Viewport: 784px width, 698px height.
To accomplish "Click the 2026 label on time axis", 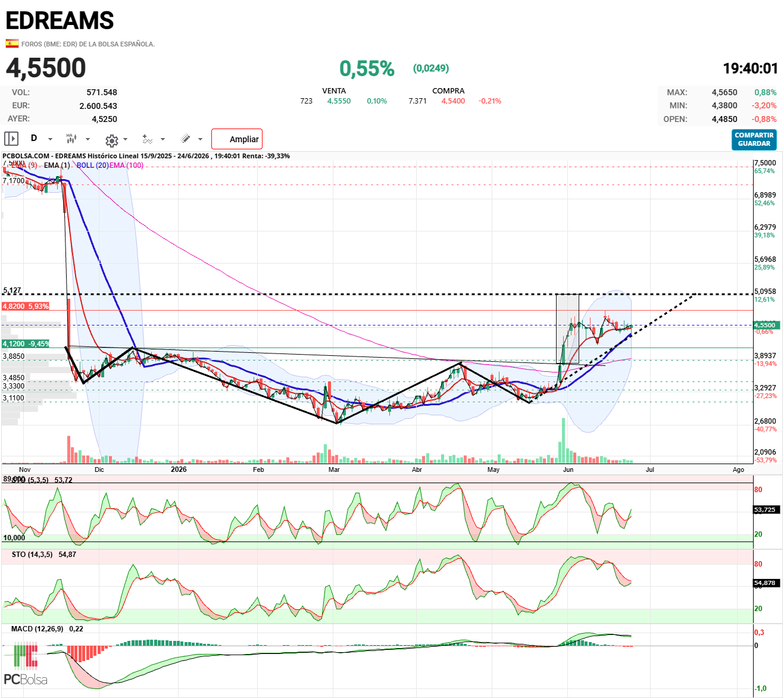I will tap(179, 469).
